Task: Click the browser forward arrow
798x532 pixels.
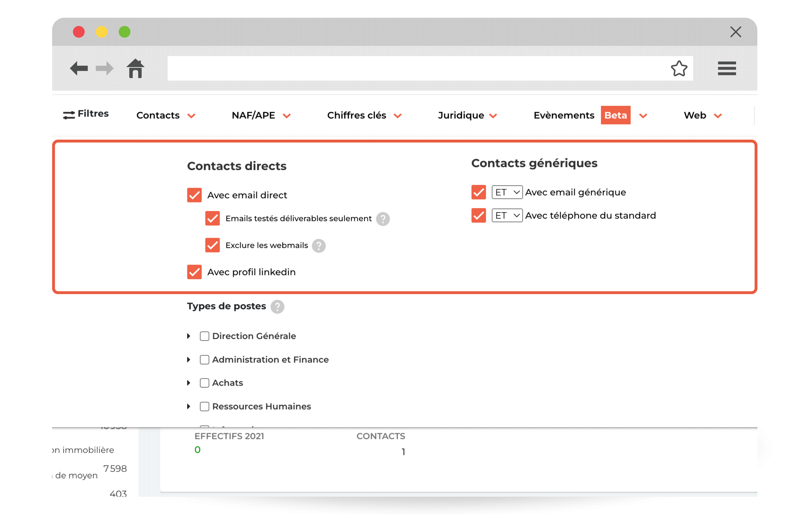Action: click(x=105, y=69)
